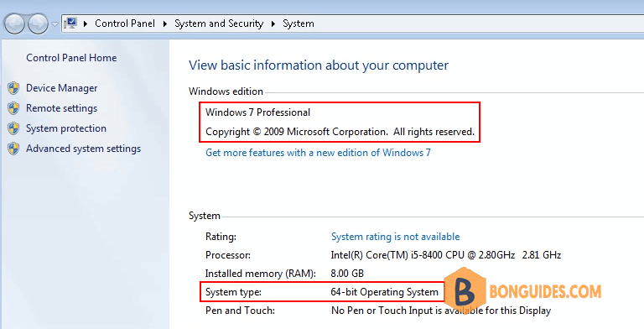This screenshot has height=329, width=644.
Task: Click the Forward navigation arrow button
Action: (38, 24)
